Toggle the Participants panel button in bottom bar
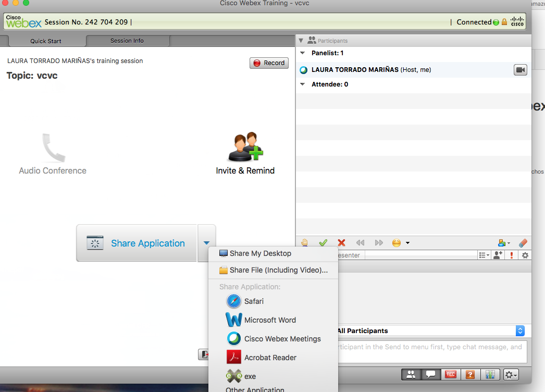 pyautogui.click(x=411, y=374)
